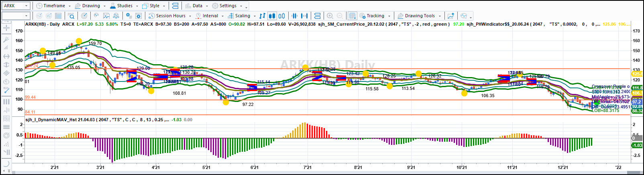Select the vertical bars tool in sidebar
Viewport: 644px width, 175px height.
(6, 102)
